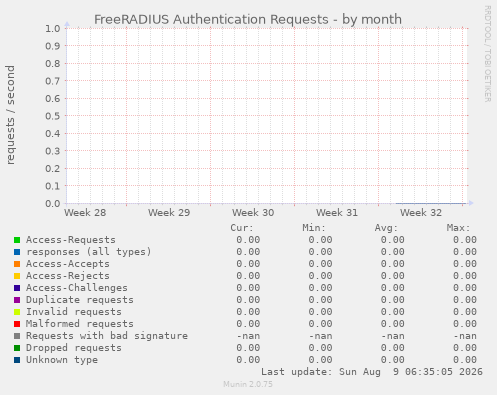The image size is (497, 395).
Task: Click the Week 30 axis label
Action: (x=253, y=213)
